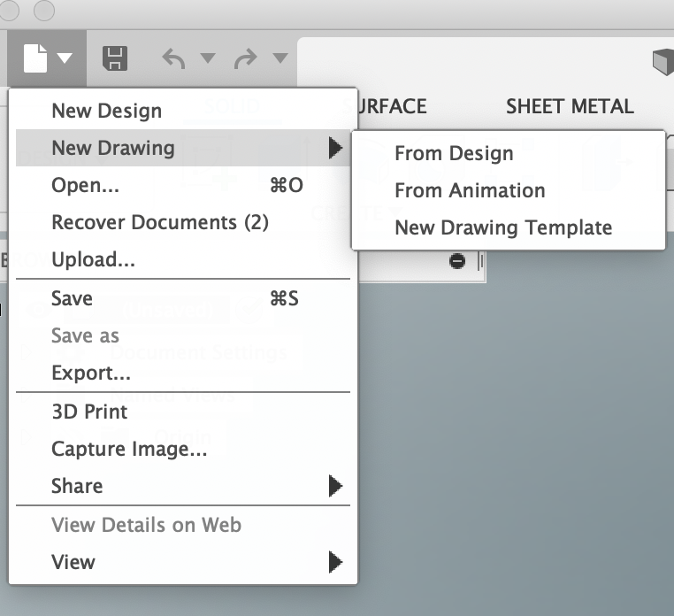Screen dimensions: 674x616
Task: Click the Save as menu entry
Action: [x=183, y=335]
